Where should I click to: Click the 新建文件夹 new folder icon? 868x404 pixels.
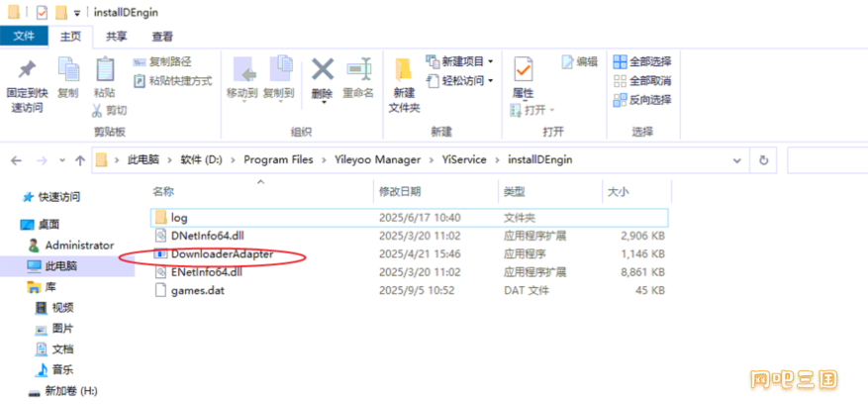point(404,70)
